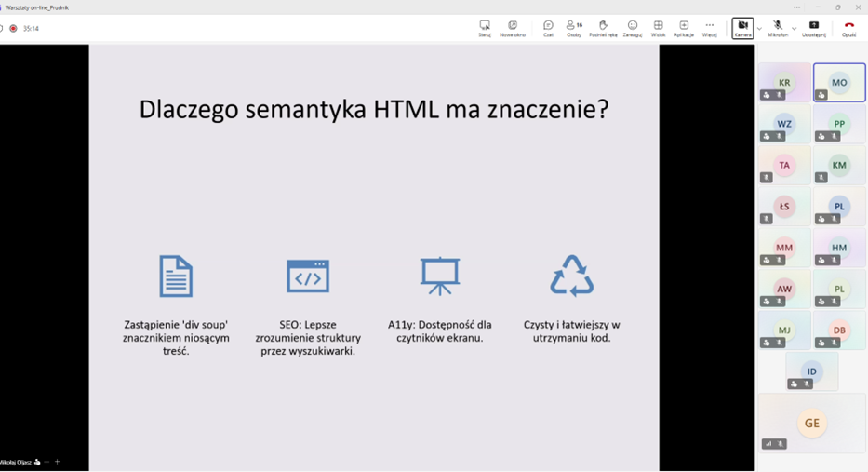Expand the microphone options arrow
The image size is (868, 472).
tap(795, 29)
